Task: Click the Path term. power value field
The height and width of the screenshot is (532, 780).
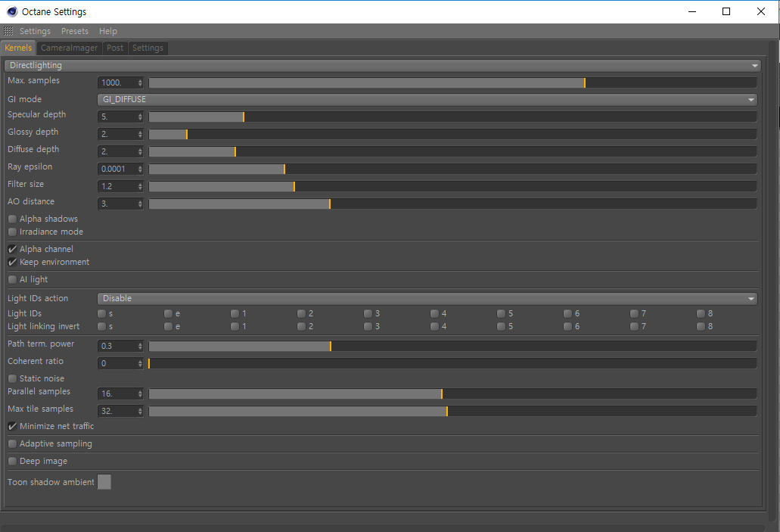Action: 117,347
